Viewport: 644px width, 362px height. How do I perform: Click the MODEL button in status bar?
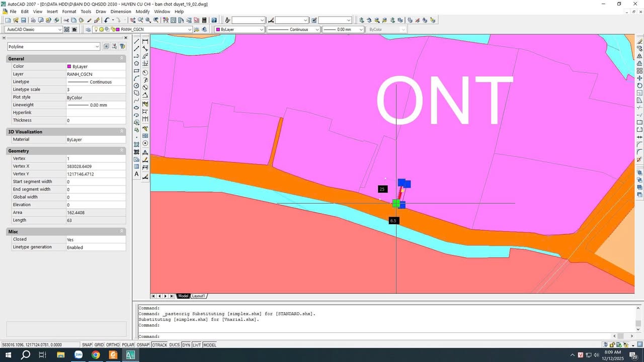click(x=210, y=345)
